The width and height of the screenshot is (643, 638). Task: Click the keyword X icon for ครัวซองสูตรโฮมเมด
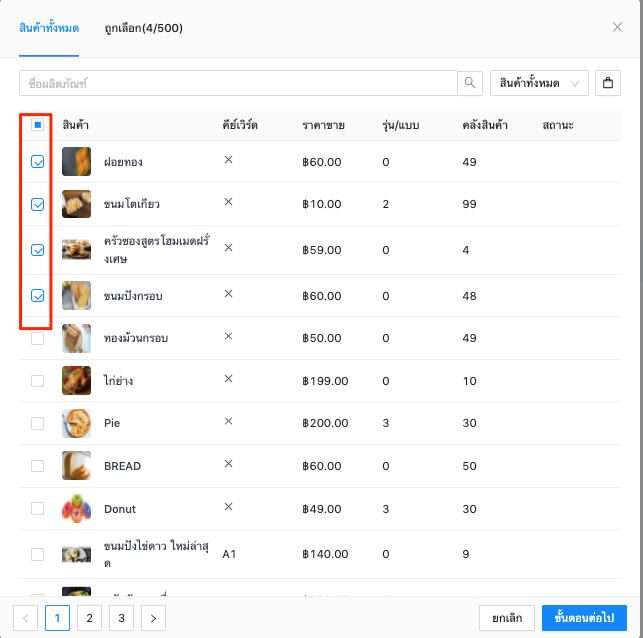coord(228,248)
